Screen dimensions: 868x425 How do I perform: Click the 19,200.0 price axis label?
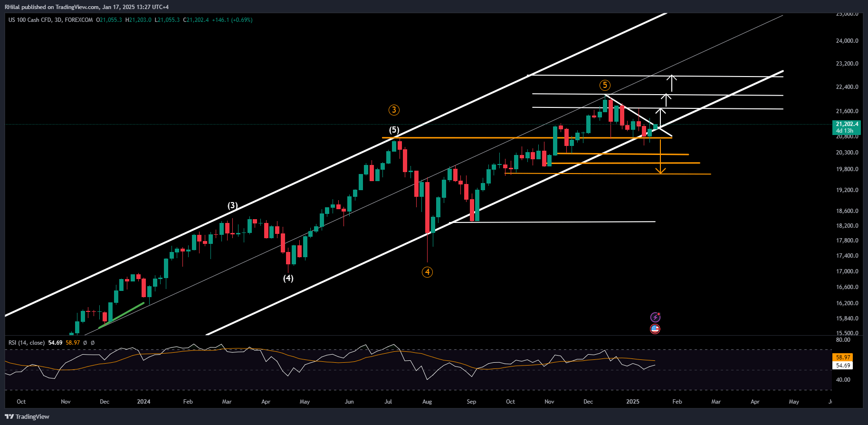847,190
